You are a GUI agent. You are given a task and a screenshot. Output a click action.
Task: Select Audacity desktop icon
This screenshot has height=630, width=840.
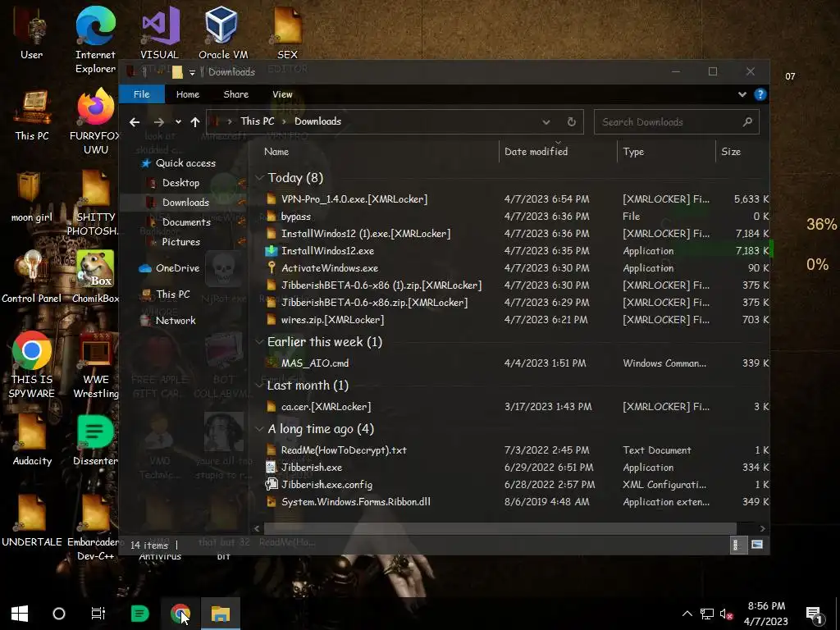click(32, 441)
